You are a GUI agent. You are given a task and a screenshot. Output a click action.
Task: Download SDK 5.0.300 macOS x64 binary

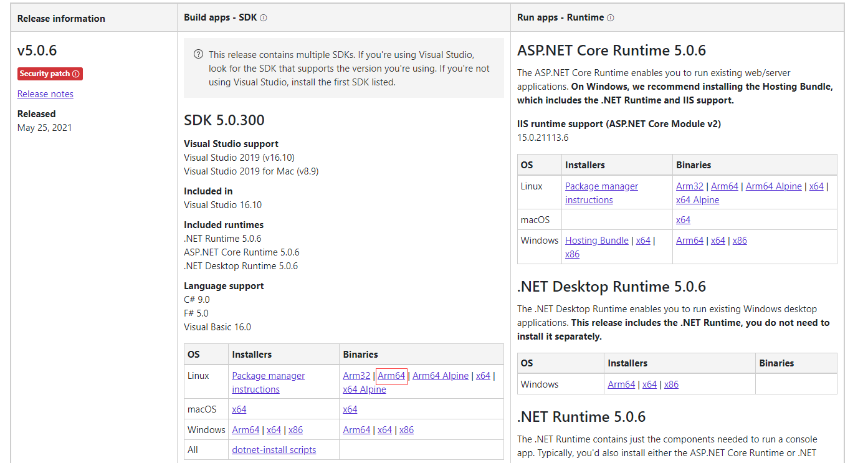350,409
